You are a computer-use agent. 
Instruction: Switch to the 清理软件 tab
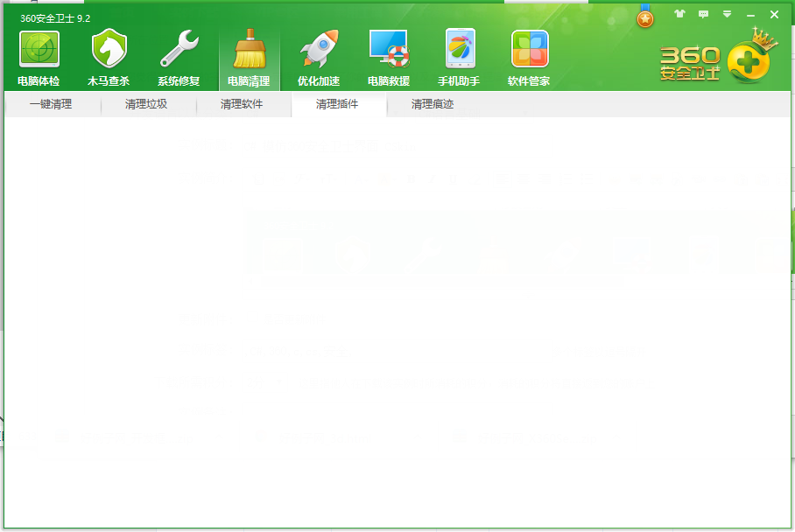[x=242, y=104]
